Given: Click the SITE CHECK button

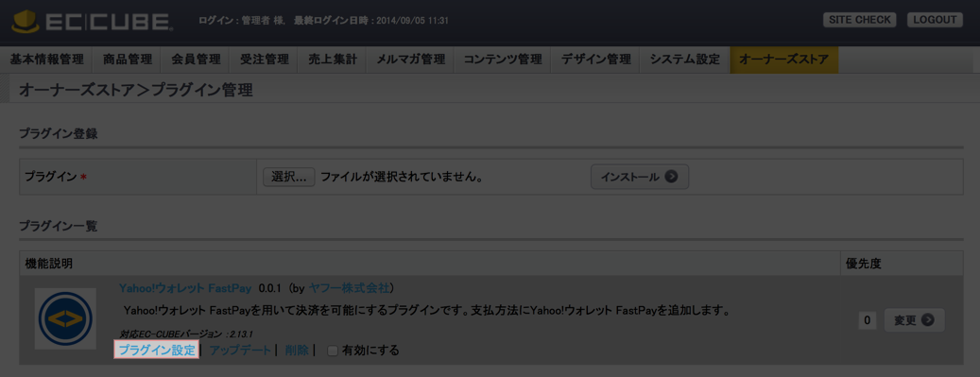Looking at the screenshot, I should (859, 20).
